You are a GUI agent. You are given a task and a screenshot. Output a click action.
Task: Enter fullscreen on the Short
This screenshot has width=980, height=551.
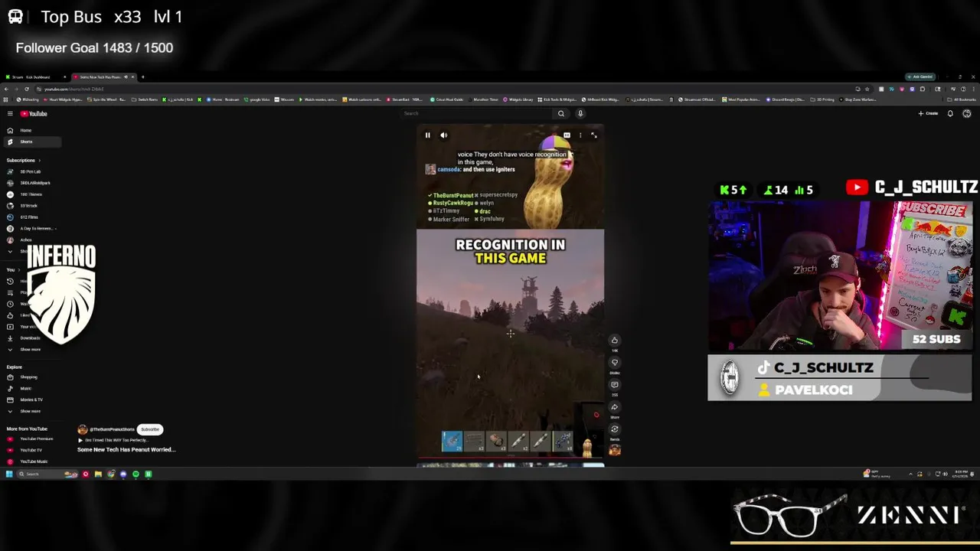click(593, 135)
